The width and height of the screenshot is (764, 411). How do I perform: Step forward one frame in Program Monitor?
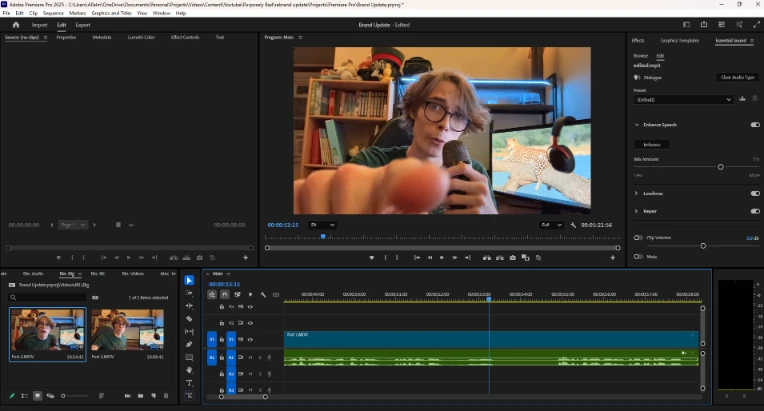[x=455, y=258]
